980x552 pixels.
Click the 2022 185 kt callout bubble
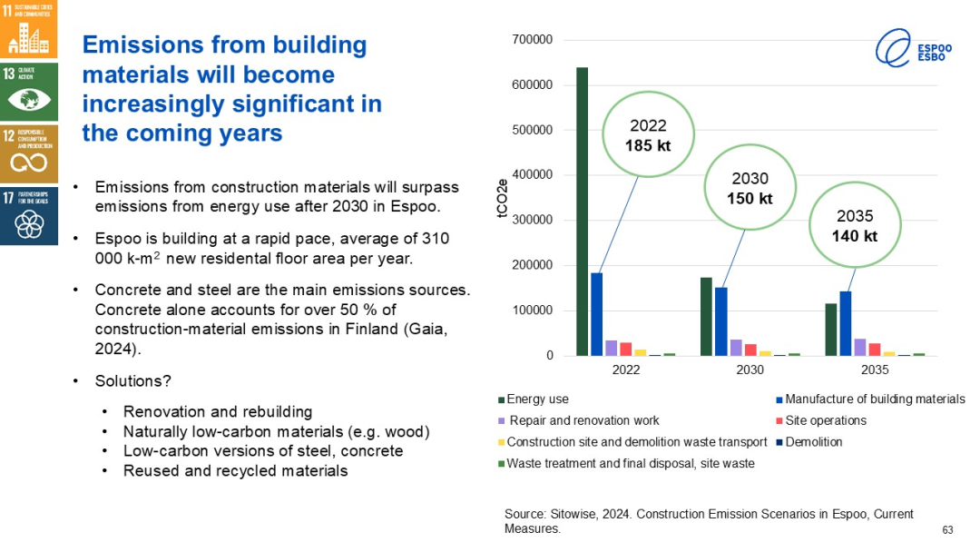pyautogui.click(x=647, y=134)
